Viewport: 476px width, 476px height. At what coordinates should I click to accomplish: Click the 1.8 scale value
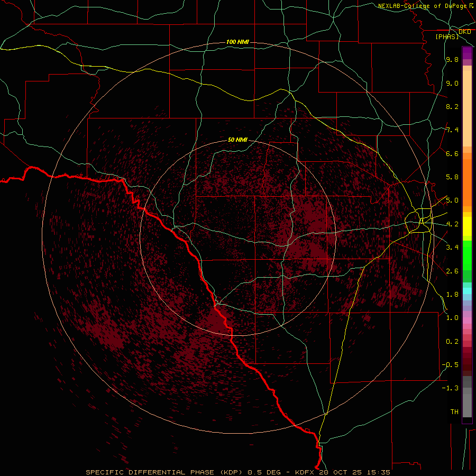pos(452,295)
